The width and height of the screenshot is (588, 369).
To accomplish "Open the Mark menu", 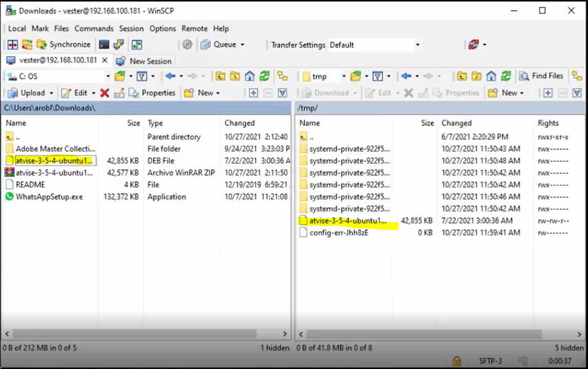I will [x=40, y=29].
